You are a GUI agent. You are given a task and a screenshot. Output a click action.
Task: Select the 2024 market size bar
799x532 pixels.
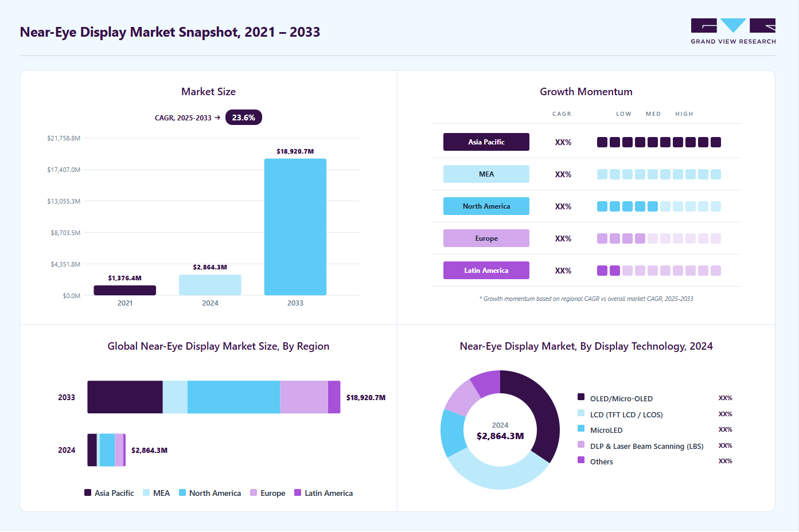[x=210, y=285]
